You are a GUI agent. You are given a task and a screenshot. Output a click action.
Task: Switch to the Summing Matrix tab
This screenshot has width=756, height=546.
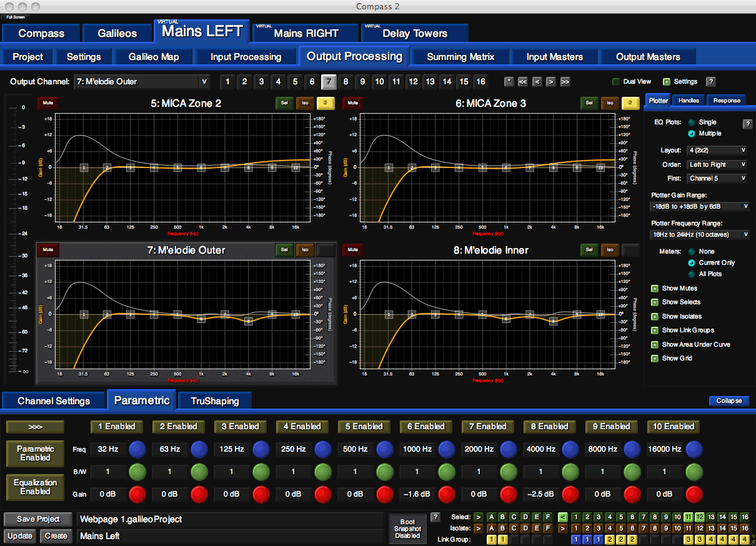460,57
